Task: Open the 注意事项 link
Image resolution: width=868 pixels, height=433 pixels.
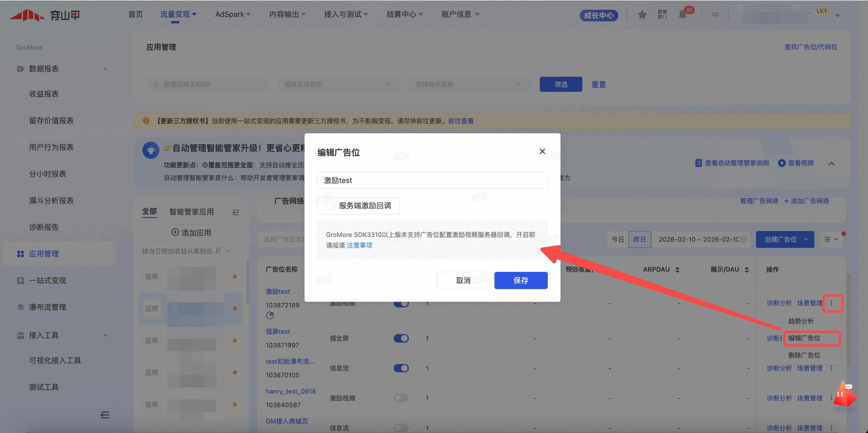Action: (x=359, y=245)
